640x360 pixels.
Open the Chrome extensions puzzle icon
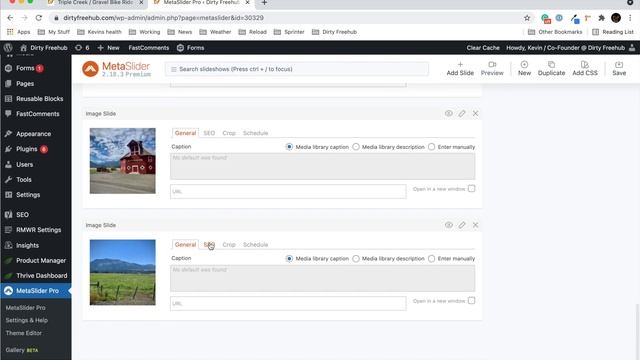click(x=601, y=18)
